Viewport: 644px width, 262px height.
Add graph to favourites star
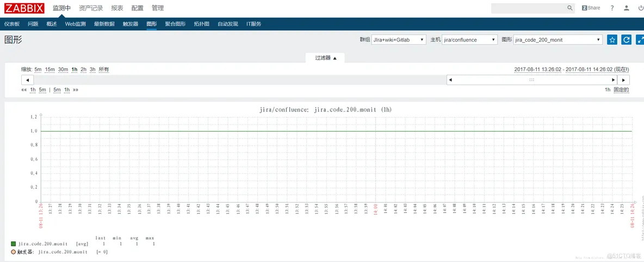(612, 40)
